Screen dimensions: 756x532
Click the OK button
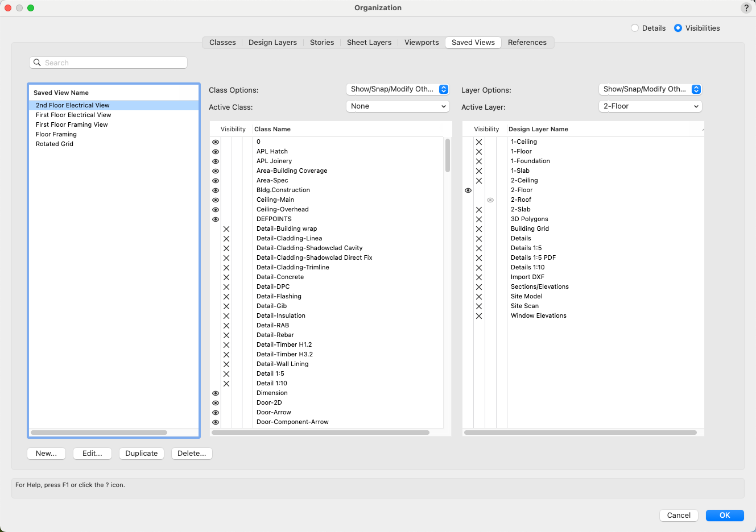point(725,516)
